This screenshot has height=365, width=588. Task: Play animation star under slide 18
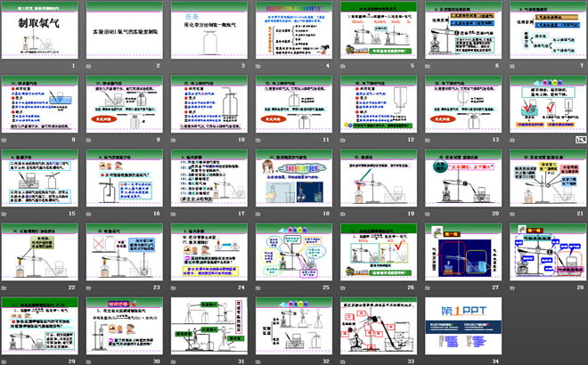click(x=258, y=214)
